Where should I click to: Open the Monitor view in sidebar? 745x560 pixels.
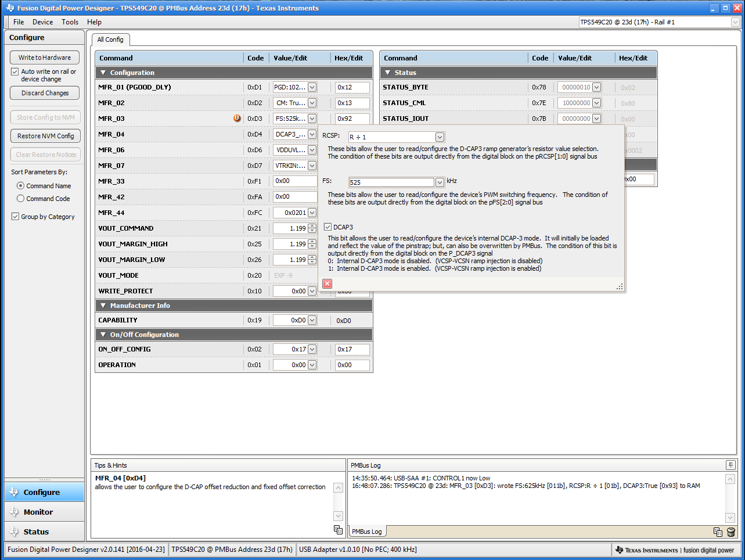[x=38, y=512]
